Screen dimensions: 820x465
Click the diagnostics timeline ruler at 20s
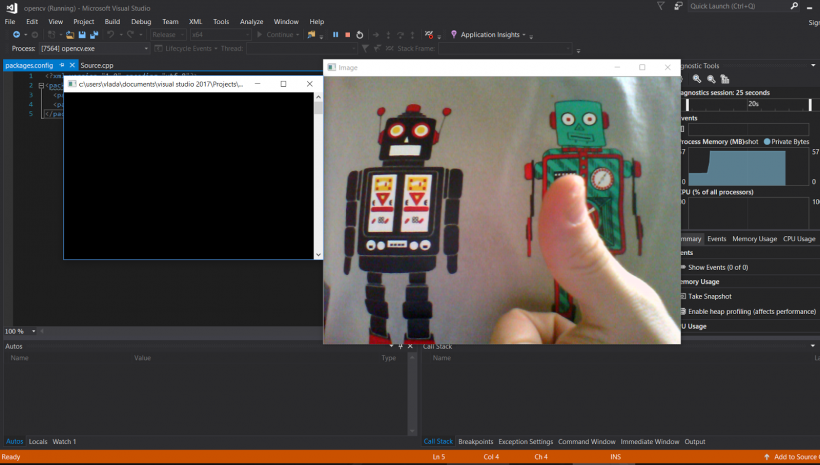pos(752,103)
